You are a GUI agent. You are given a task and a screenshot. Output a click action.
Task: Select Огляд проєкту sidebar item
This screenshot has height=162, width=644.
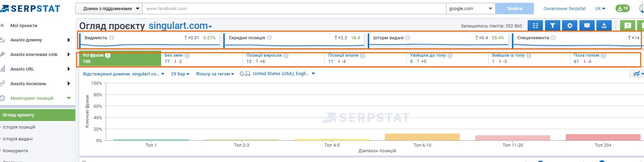click(x=38, y=115)
